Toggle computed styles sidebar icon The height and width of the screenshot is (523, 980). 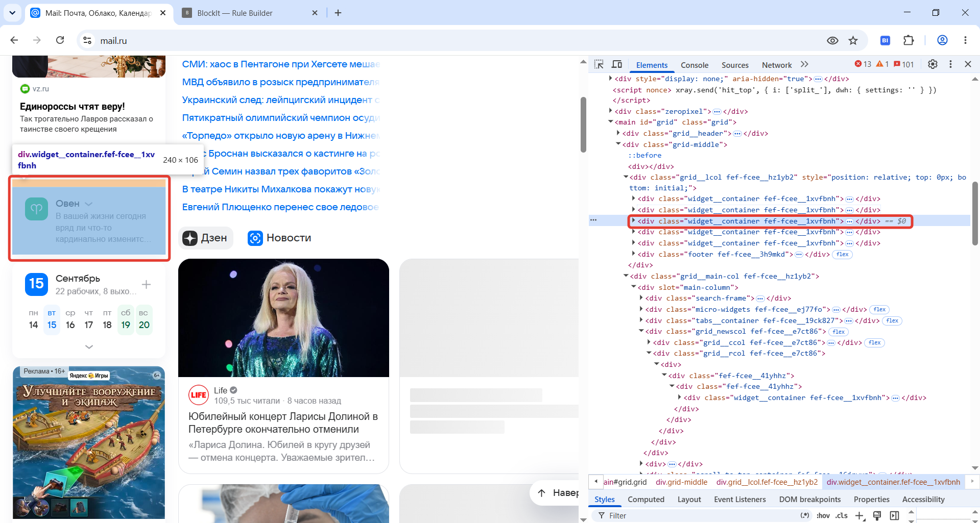(895, 516)
